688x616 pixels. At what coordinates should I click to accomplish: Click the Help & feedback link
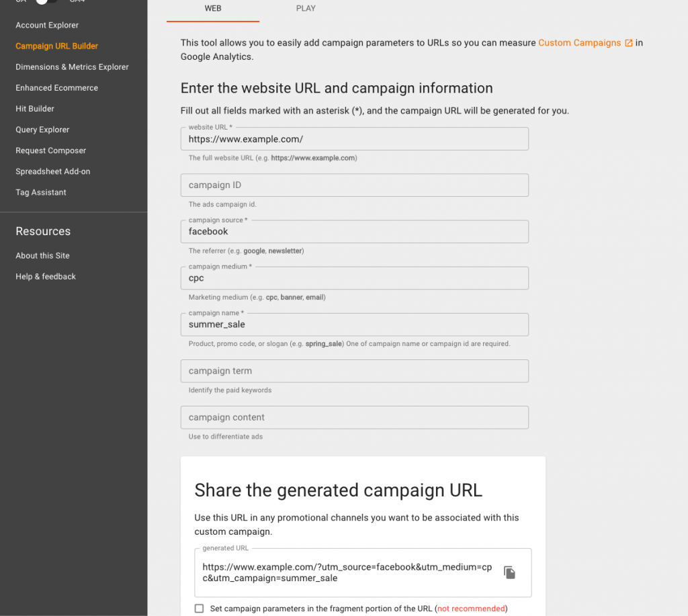tap(46, 276)
